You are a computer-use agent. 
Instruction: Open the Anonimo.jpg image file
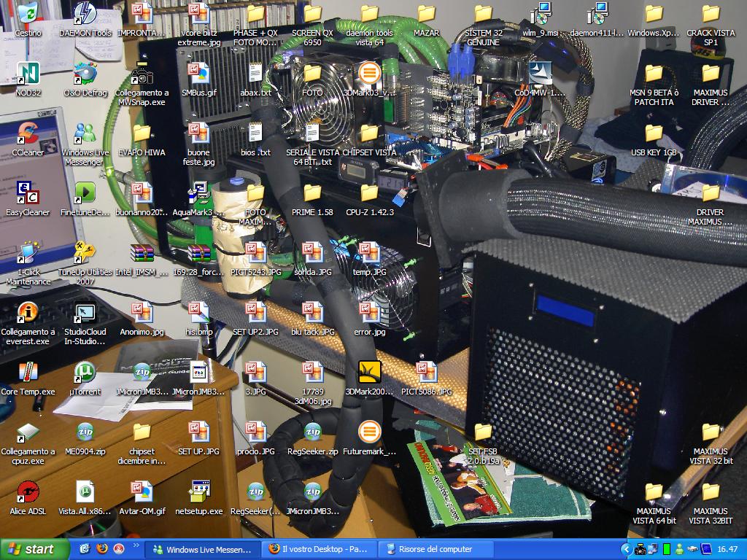(142, 312)
